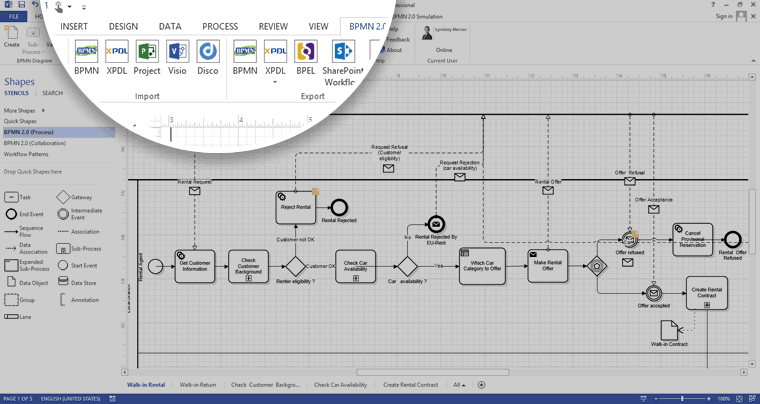
Task: Switch to the REVIEW ribbon tab
Action: (x=273, y=27)
